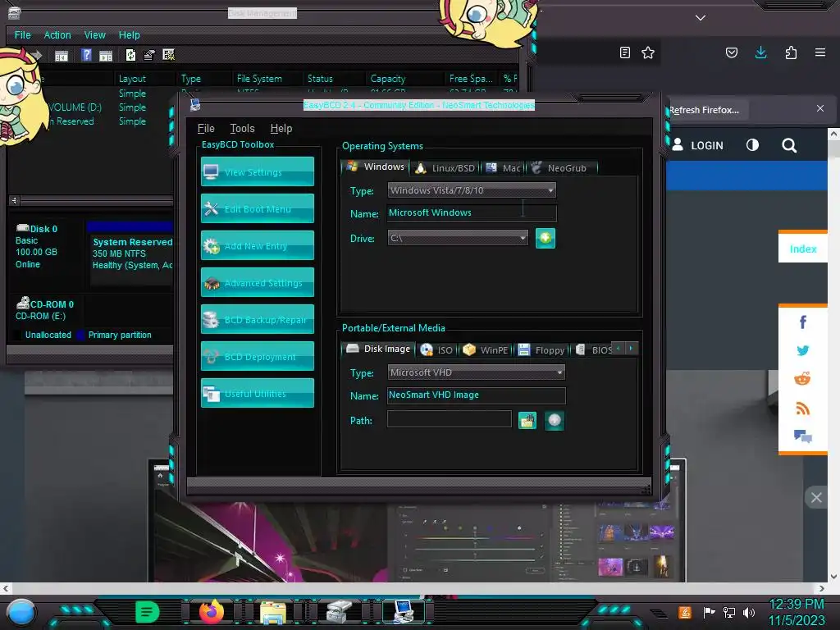The height and width of the screenshot is (630, 840).
Task: Click the blue Help icon in Disk Management toolbar
Action: (x=86, y=55)
